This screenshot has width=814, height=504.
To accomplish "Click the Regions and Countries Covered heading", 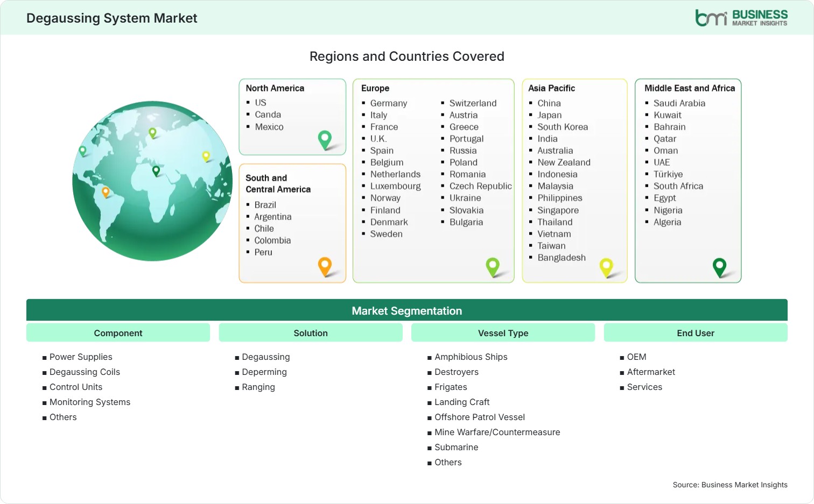I will point(407,56).
